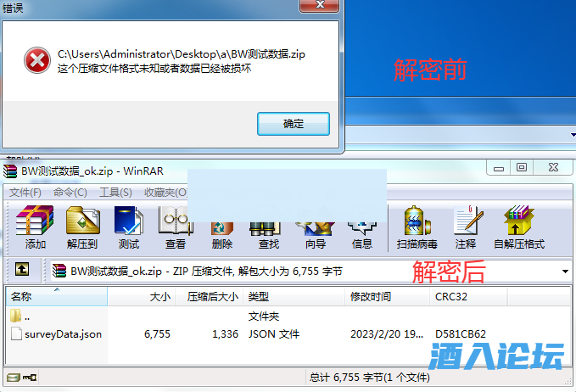576x392 pixels.
Task: Sort by 压缩后大小 column header
Action: coord(210,296)
